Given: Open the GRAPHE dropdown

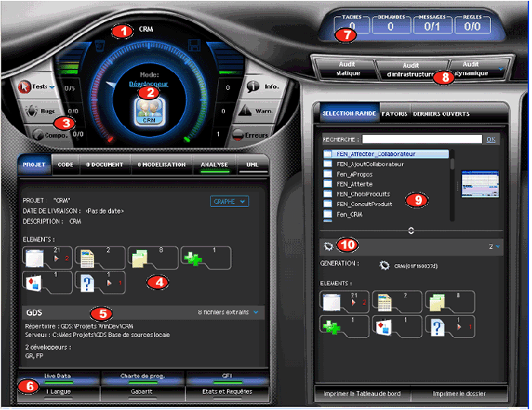Looking at the screenshot, I should [x=229, y=202].
